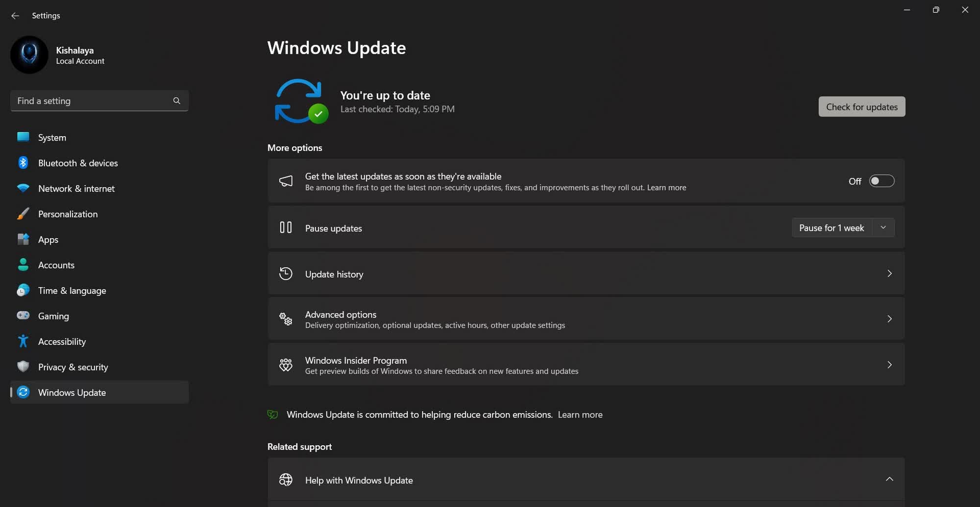Select Privacy & security in sidebar
Screen dimensions: 980x507
[99, 366]
